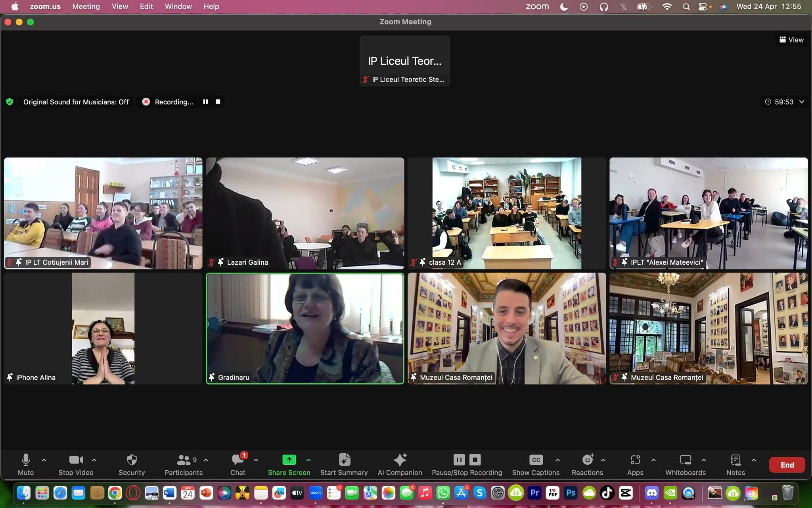Viewport: 812px width, 508px height.
Task: Expand audio options arrow beside Mute
Action: pos(44,460)
